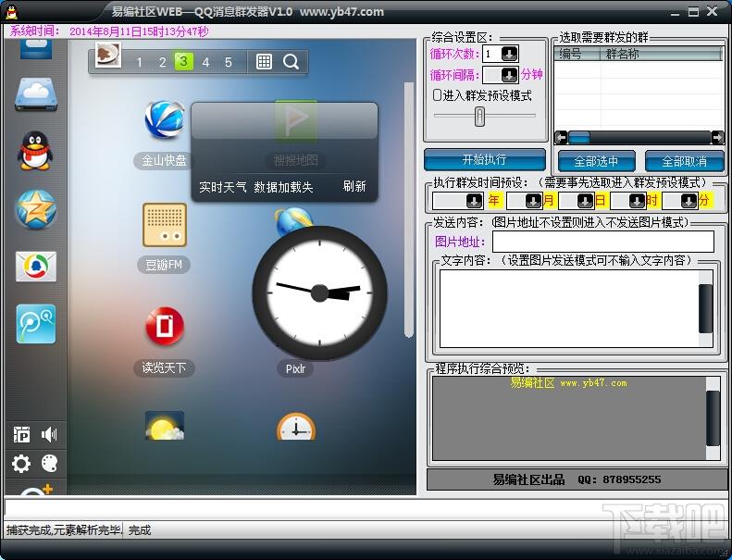This screenshot has width=732, height=560.
Task: Click the 编号 column header
Action: pos(577,54)
